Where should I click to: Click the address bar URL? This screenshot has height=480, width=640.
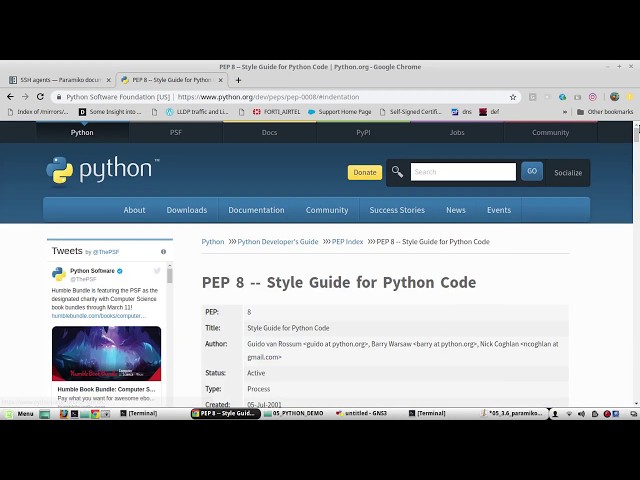[268, 97]
